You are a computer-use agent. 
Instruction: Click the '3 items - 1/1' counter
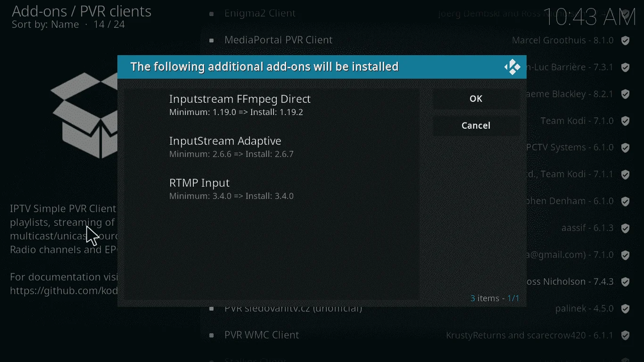tap(495, 298)
